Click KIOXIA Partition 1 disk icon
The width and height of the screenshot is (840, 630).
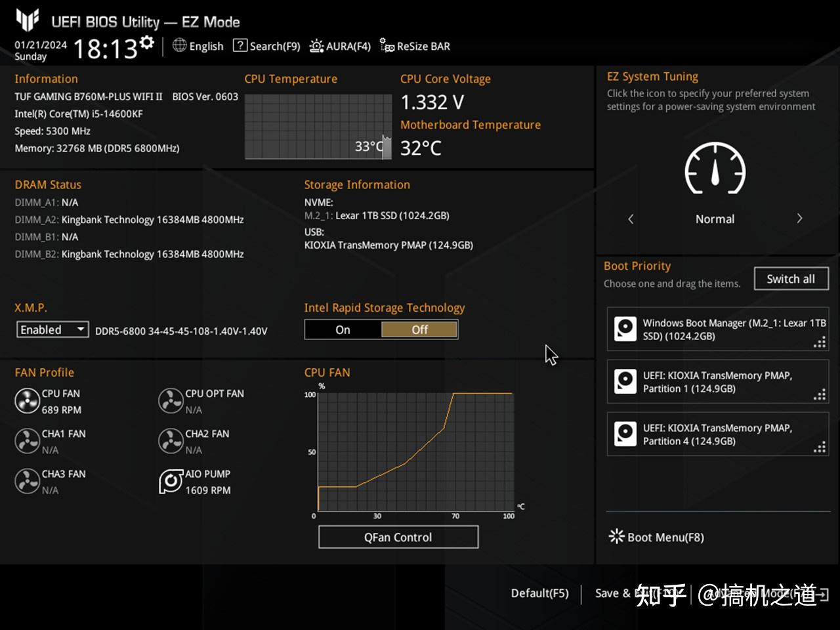(x=625, y=381)
